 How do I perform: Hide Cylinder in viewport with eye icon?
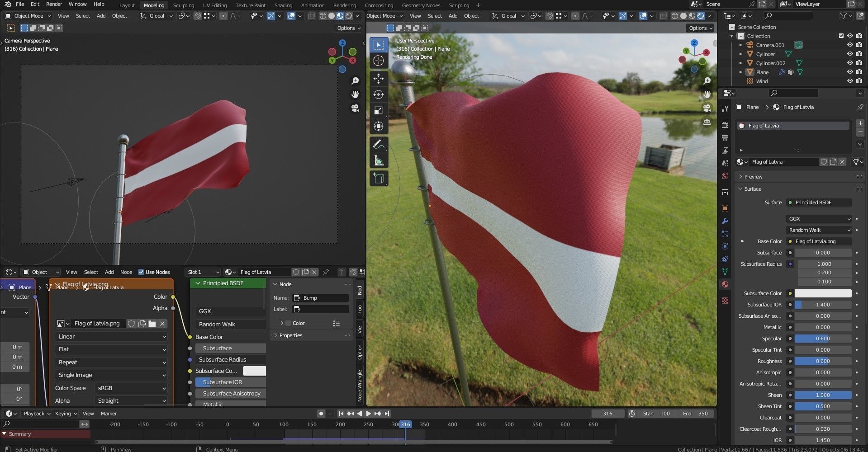tap(850, 54)
